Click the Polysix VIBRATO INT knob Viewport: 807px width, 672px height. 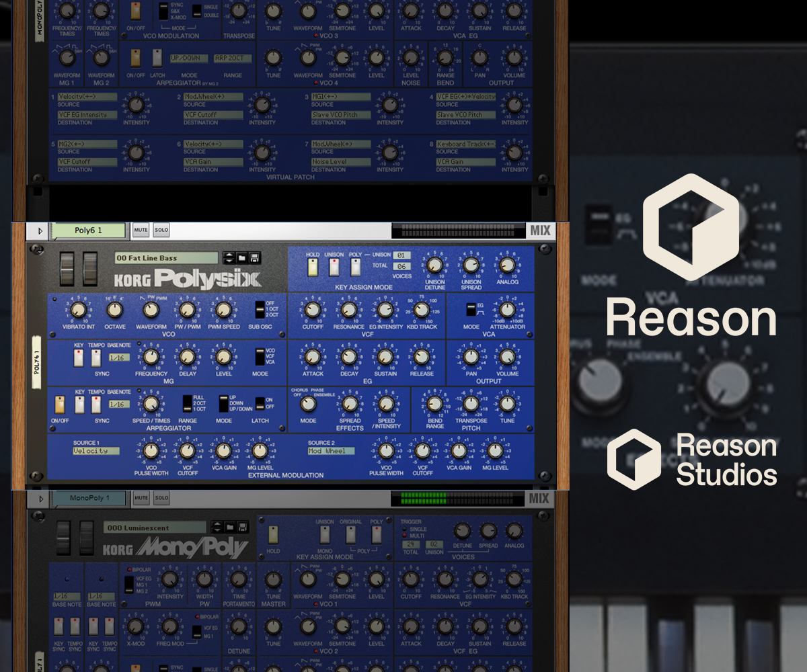coord(78,310)
